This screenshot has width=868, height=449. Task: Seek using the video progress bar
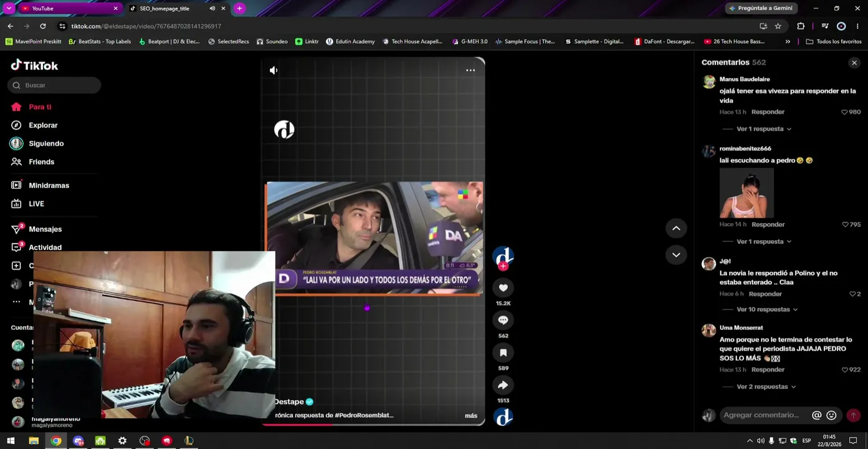(373, 424)
